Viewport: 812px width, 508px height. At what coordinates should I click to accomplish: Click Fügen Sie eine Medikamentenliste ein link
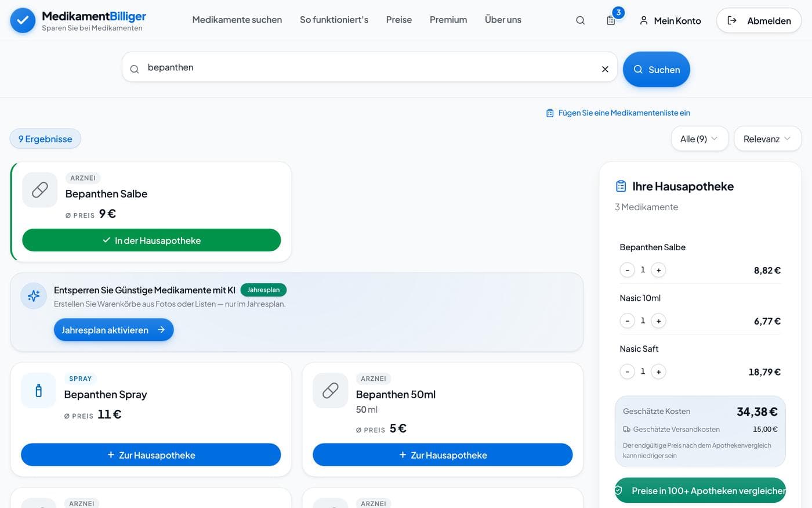[x=618, y=113]
